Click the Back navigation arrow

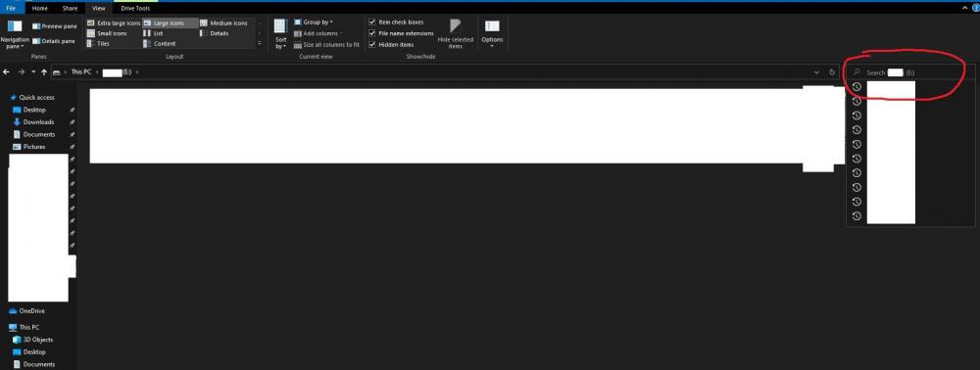pyautogui.click(x=6, y=72)
